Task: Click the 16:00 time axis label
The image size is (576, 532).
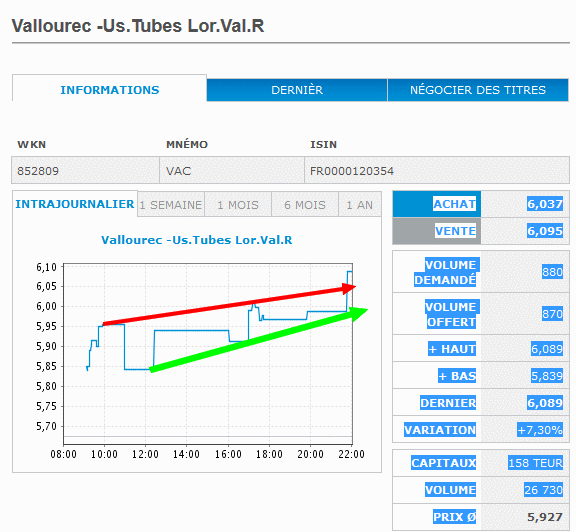Action: (x=228, y=454)
